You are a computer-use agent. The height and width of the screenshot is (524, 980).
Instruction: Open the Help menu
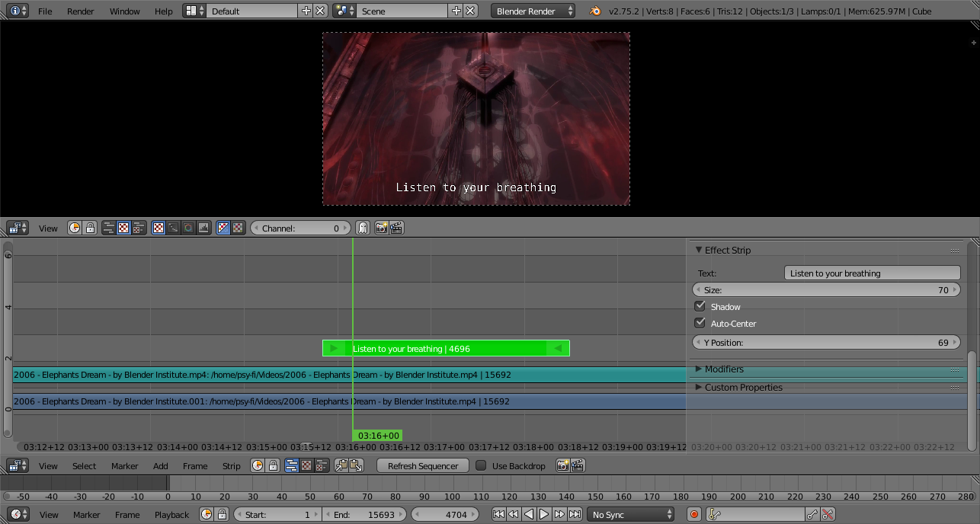pos(164,11)
